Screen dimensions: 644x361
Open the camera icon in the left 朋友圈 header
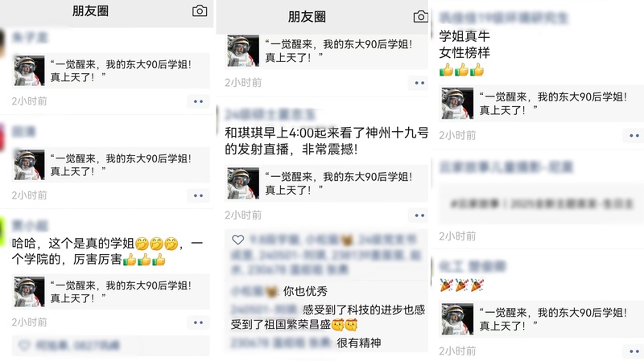[x=200, y=10]
